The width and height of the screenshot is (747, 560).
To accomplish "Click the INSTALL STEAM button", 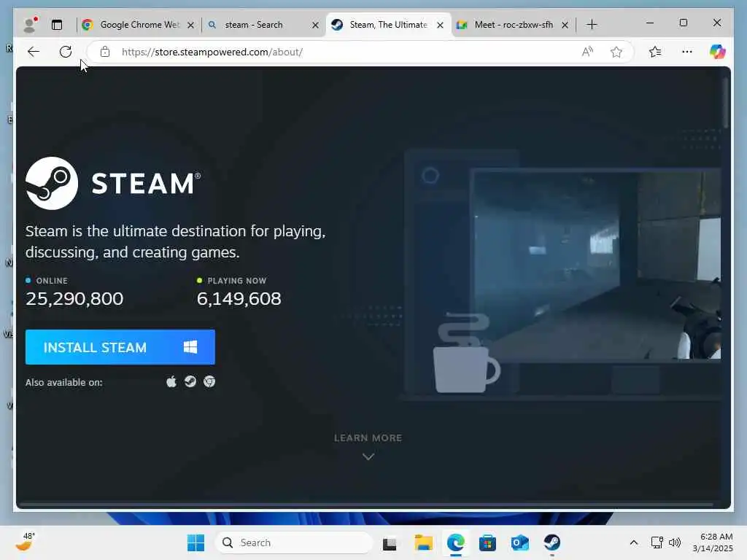I will [120, 347].
